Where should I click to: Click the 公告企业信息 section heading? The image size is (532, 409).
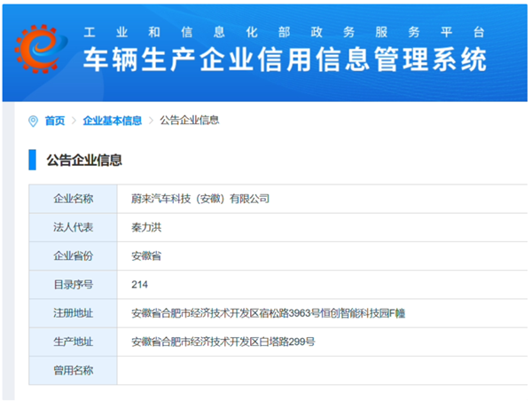84,161
